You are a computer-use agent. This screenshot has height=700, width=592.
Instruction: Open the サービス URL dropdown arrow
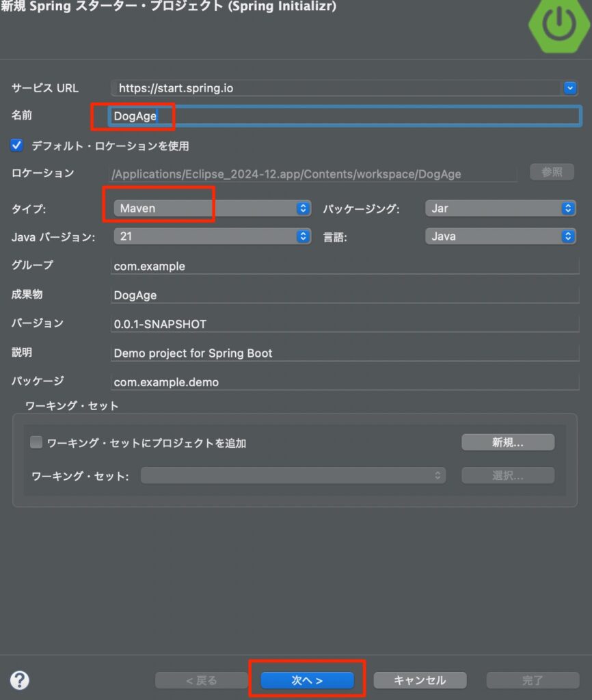click(570, 87)
